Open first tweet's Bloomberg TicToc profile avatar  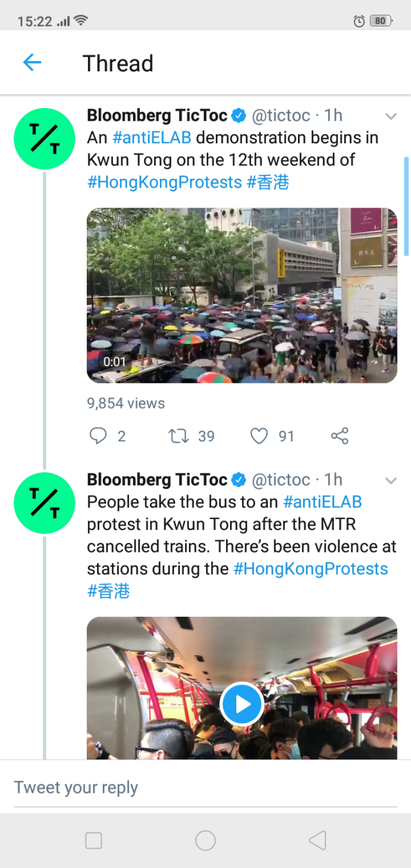[x=46, y=139]
